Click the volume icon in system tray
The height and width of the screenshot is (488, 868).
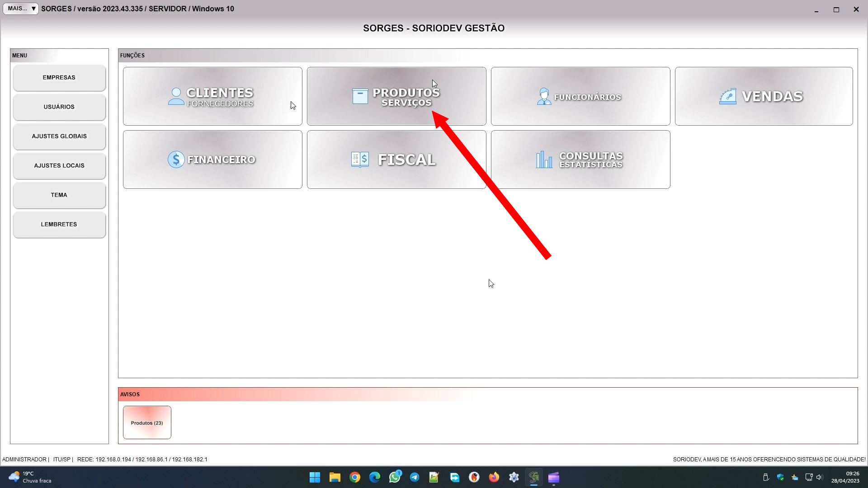[820, 477]
